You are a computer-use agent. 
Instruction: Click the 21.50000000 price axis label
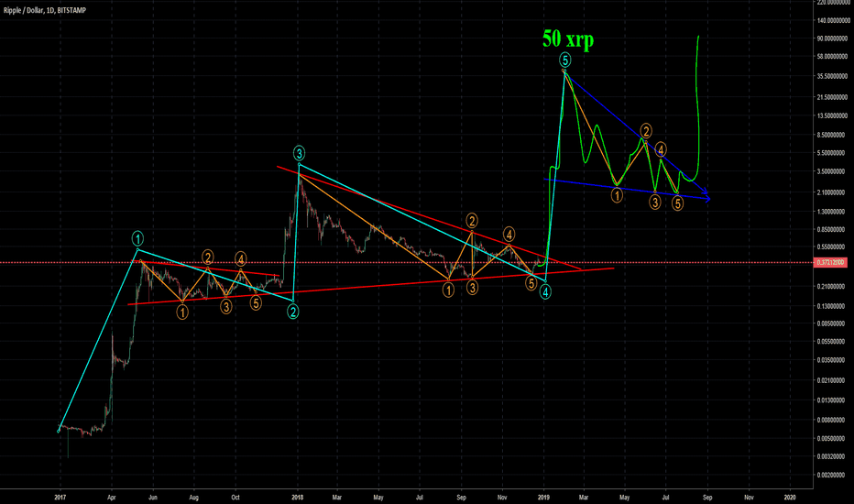coord(833,97)
